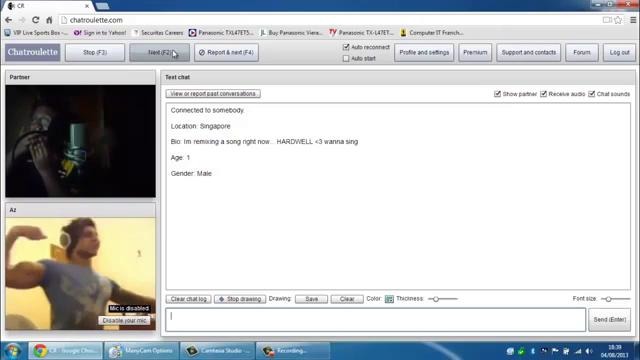This screenshot has width=640, height=360.
Task: Switch to Chrome in the taskbar
Action: [x=65, y=351]
